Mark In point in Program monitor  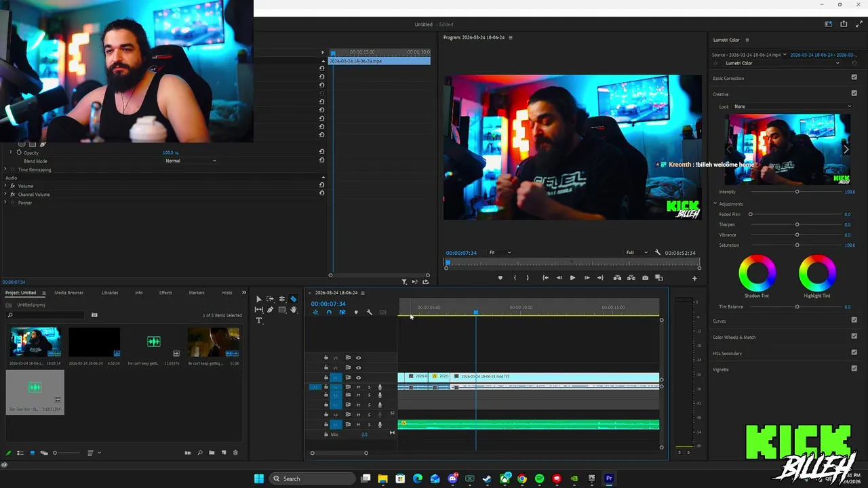click(x=515, y=278)
